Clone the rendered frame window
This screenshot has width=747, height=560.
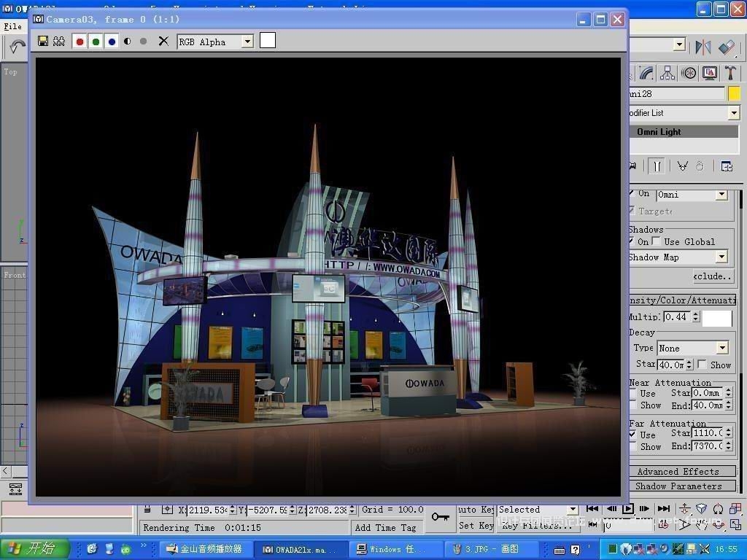[59, 42]
